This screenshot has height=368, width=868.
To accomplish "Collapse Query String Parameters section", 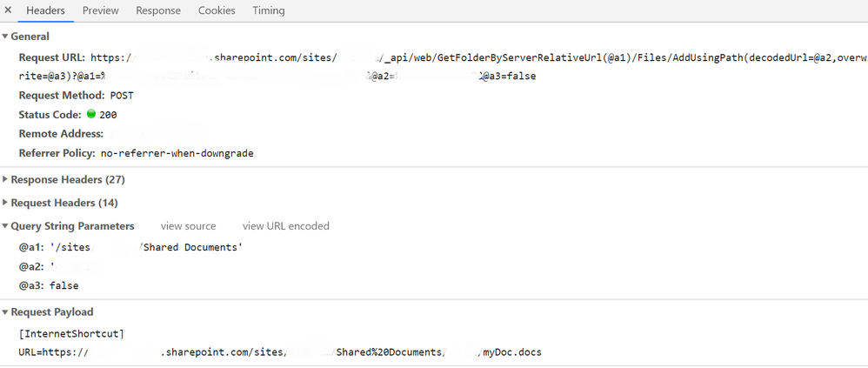I will 68,226.
